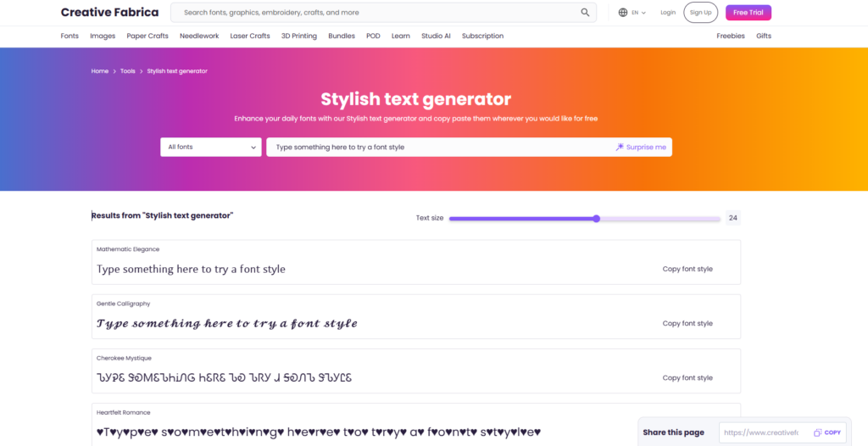The image size is (868, 446).
Task: Go to Tools breadcrumb
Action: pos(128,71)
